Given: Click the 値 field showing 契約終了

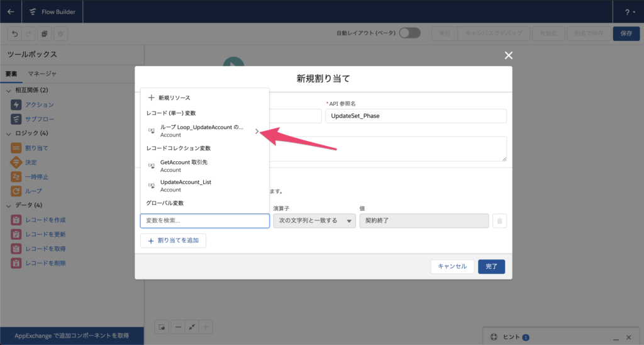Looking at the screenshot, I should pos(424,221).
